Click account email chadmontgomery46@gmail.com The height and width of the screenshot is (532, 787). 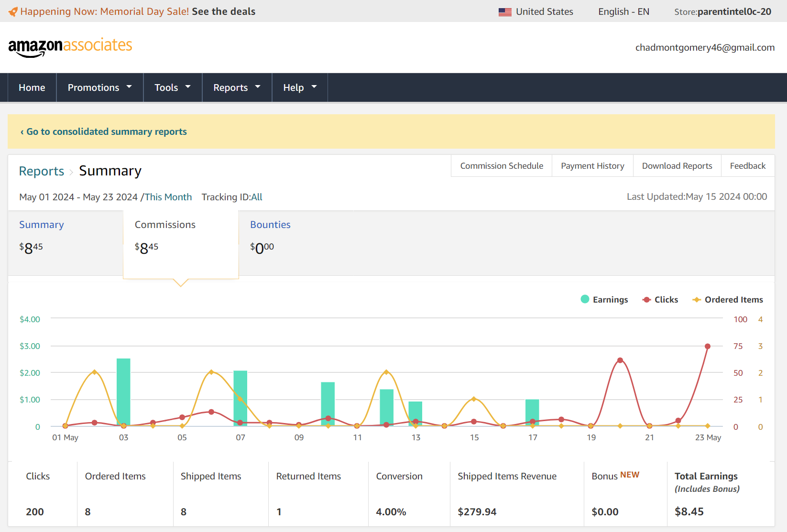point(705,47)
